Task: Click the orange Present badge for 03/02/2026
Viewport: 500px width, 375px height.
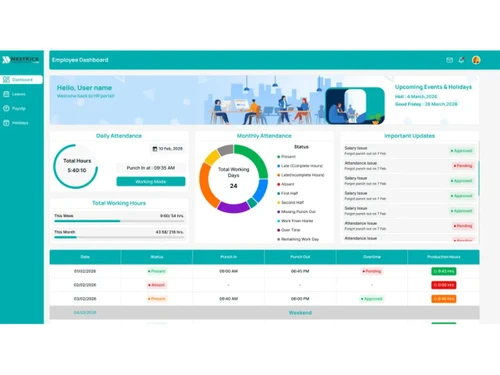Action: (157, 299)
